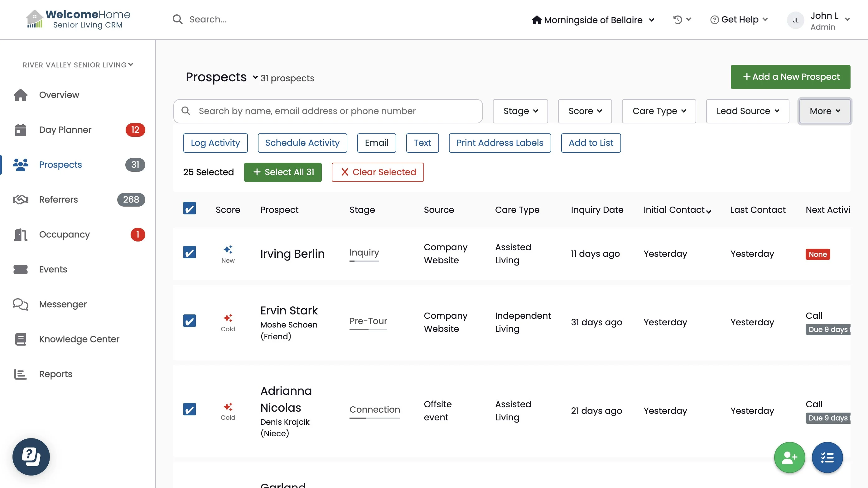Open the Morningside of Bellaire community selector
Image resolution: width=868 pixels, height=488 pixels.
pos(593,20)
